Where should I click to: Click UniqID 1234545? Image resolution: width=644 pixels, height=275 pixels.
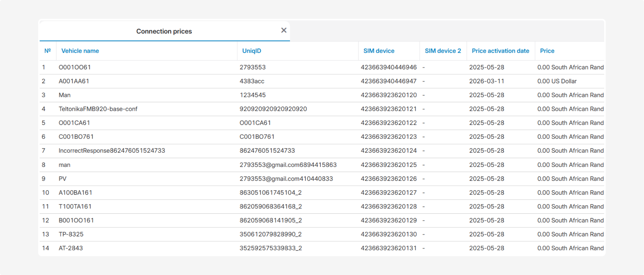click(252, 95)
